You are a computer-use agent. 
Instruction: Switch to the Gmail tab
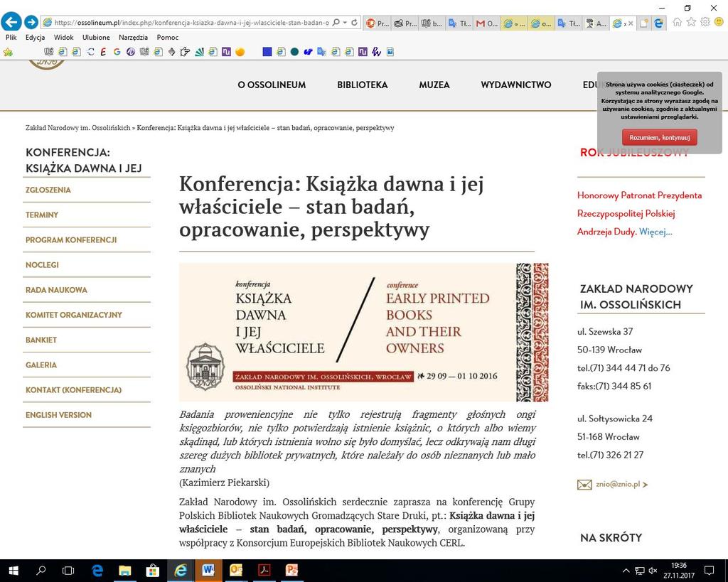coord(486,23)
